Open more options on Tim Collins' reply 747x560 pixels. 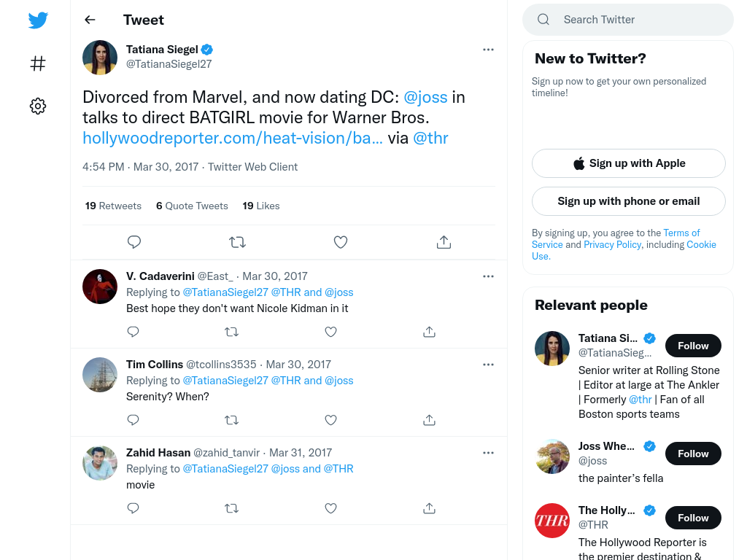488,365
